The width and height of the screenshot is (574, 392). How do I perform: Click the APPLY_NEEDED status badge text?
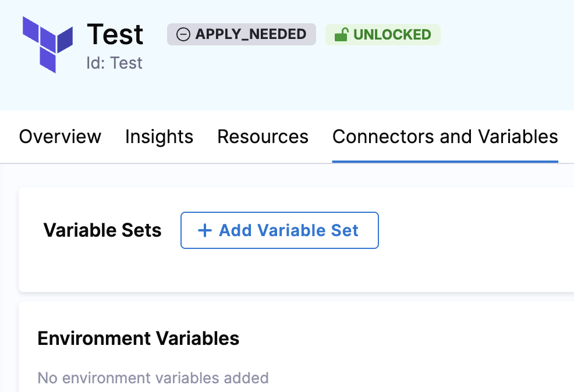251,34
